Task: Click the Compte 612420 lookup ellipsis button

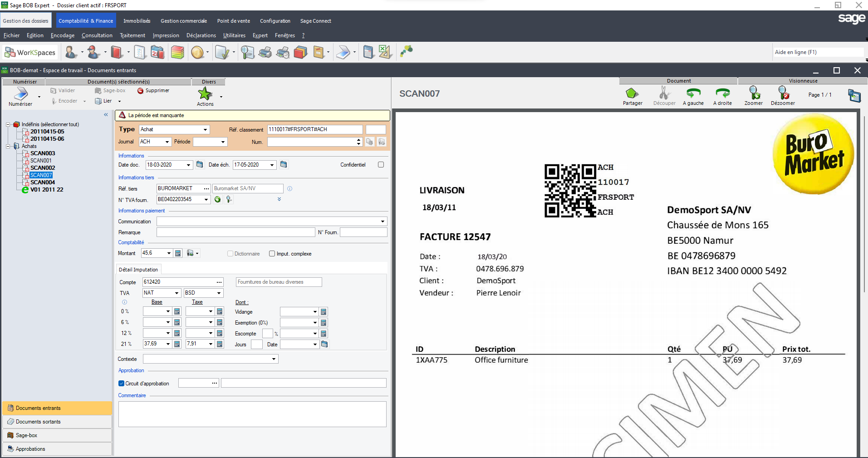Action: tap(219, 282)
